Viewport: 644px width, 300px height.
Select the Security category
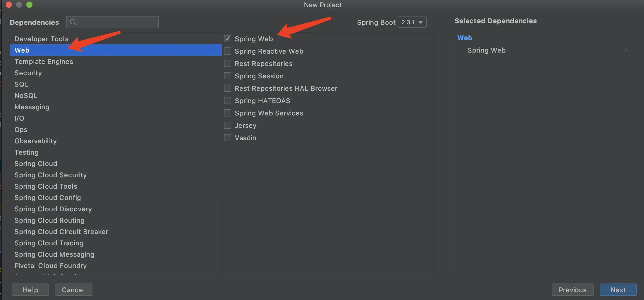coord(28,73)
